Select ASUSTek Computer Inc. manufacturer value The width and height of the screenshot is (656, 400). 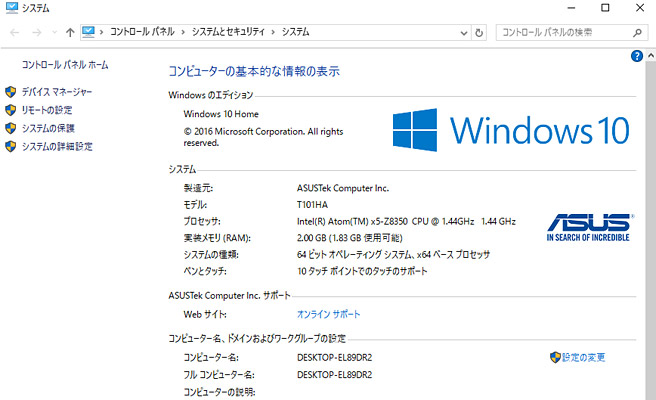(343, 188)
